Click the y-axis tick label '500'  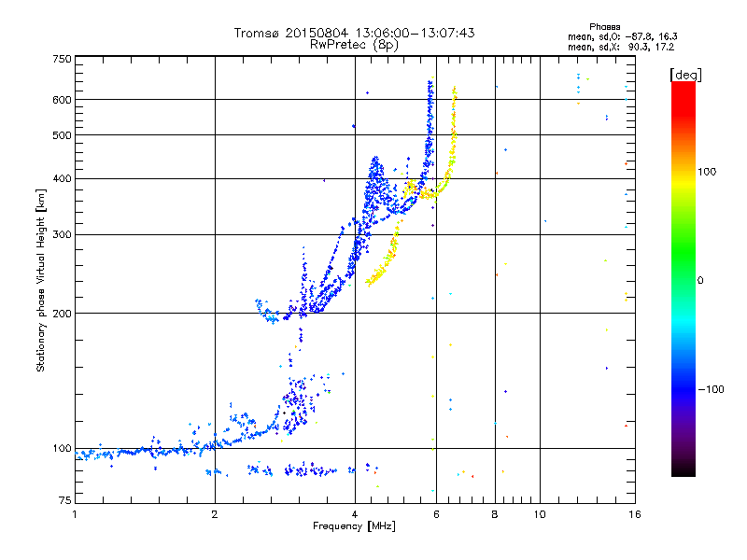coord(63,135)
